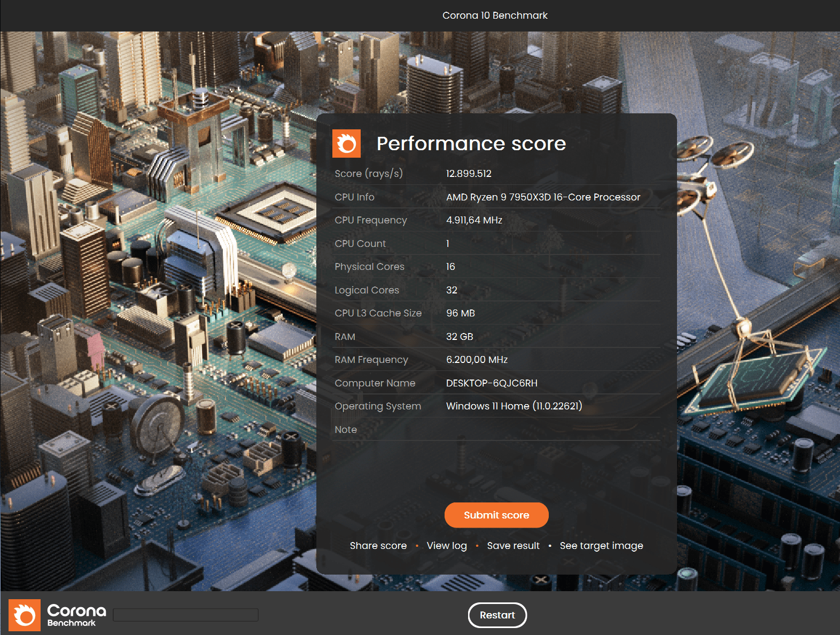Submit the benchmark score
The height and width of the screenshot is (635, 840).
(x=496, y=515)
